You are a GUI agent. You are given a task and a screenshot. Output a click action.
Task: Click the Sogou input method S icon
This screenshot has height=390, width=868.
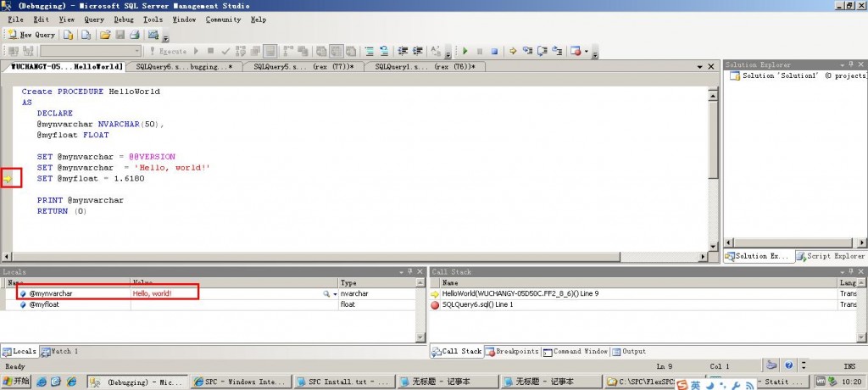point(681,385)
